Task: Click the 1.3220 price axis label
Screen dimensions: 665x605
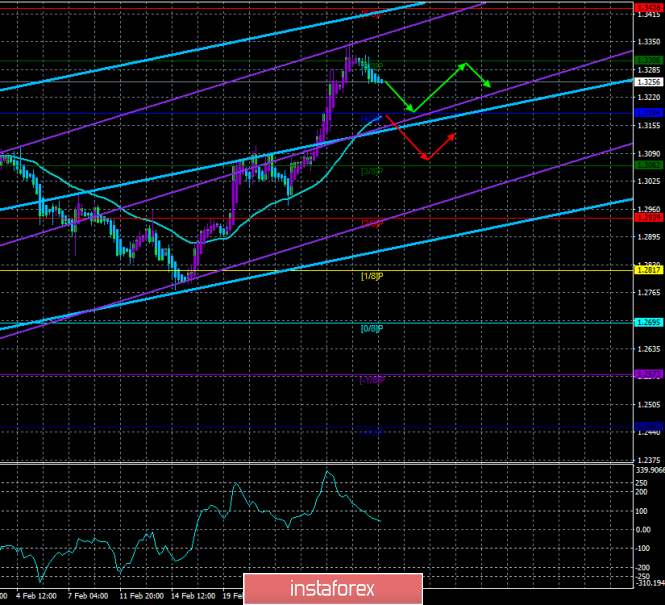Action: (x=649, y=98)
